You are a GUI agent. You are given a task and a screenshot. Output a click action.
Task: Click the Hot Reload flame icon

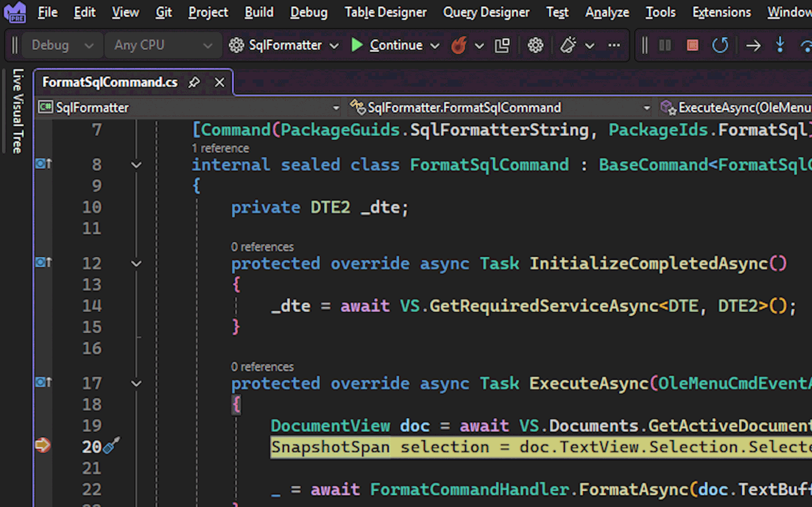click(459, 45)
